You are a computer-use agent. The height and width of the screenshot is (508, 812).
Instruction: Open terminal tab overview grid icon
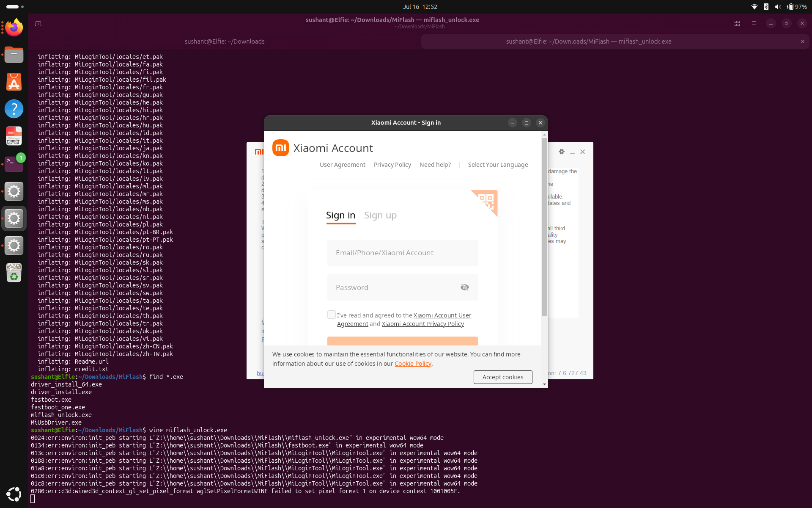pos(737,24)
